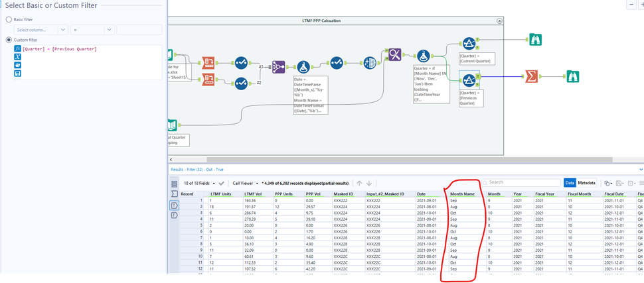Click the save expression disk icon
This screenshot has width=644, height=283.
pyautogui.click(x=17, y=74)
